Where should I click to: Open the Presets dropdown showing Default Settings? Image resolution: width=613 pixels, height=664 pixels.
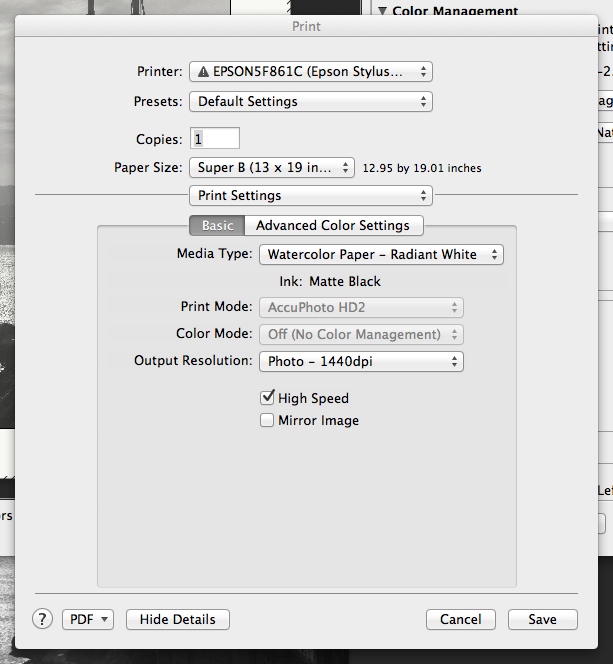(310, 101)
